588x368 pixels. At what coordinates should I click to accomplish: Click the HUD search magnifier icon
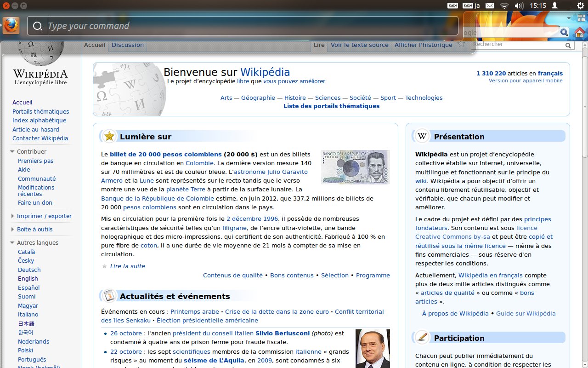38,26
